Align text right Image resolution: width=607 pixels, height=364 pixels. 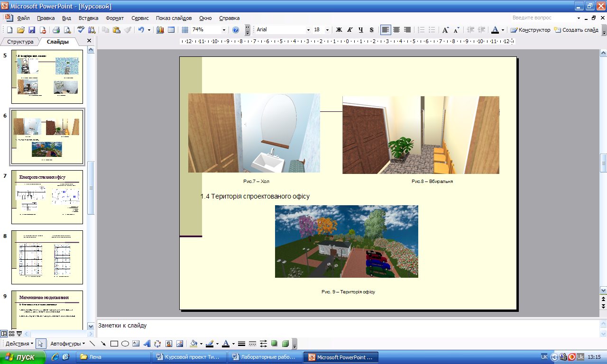point(407,30)
